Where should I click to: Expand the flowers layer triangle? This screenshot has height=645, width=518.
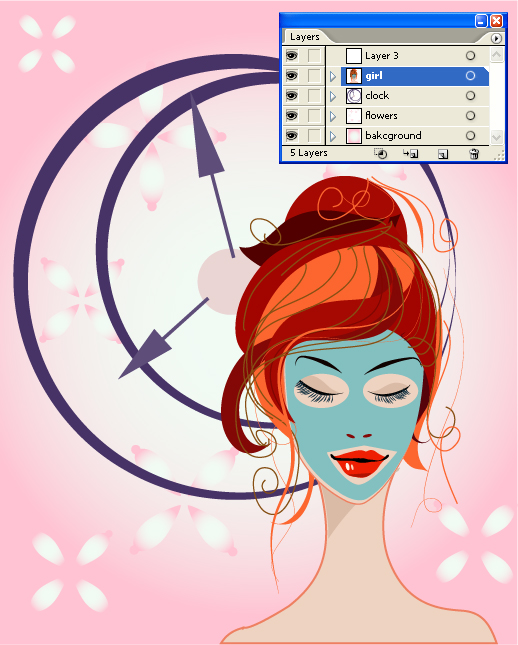[x=333, y=116]
